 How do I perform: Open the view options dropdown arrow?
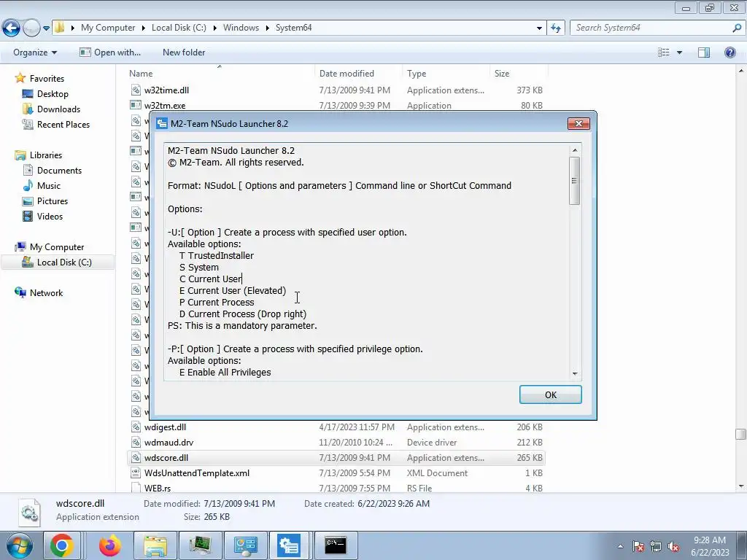(679, 52)
